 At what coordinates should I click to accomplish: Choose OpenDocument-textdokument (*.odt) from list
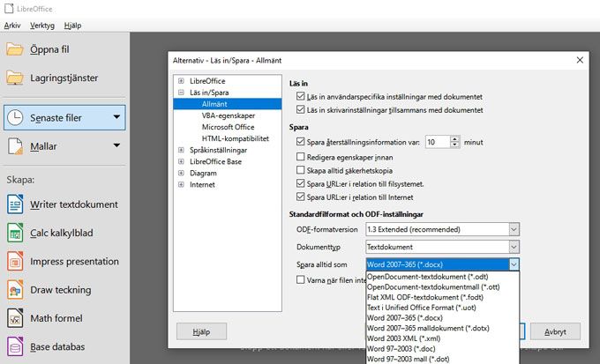[443, 277]
